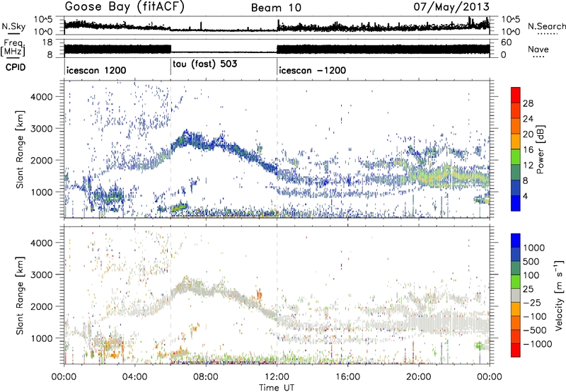Image resolution: width=566 pixels, height=392 pixels.
Task: Click the Velocity [m s-1] colorbar title
Action: [560, 294]
